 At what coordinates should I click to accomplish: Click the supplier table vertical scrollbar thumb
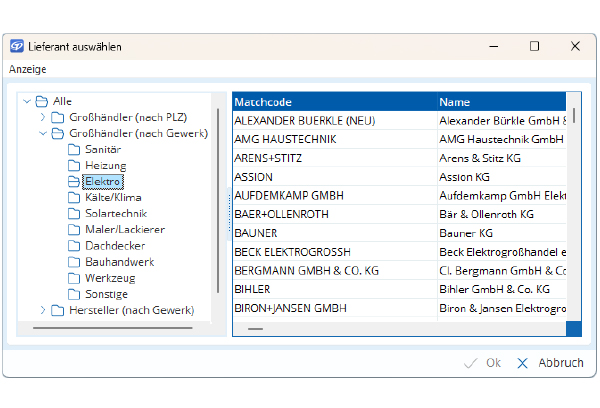click(x=574, y=115)
